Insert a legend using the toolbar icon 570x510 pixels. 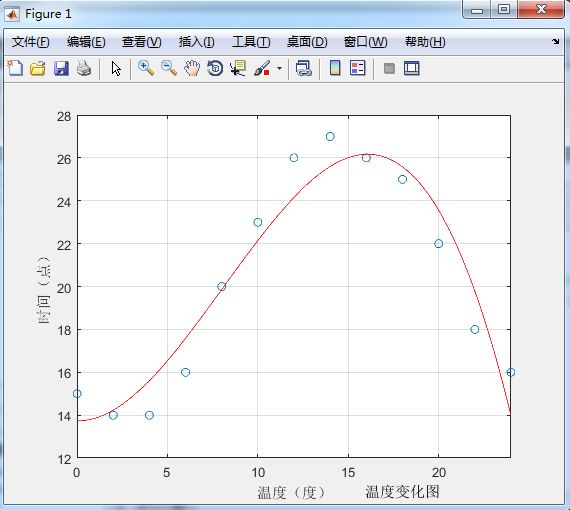click(x=358, y=68)
